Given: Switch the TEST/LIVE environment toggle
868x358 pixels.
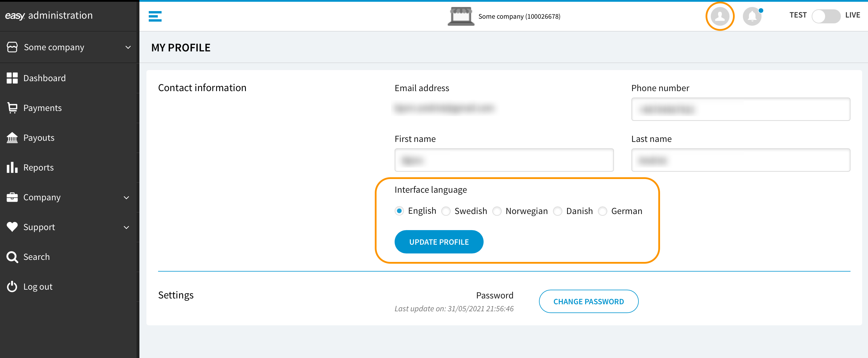Looking at the screenshot, I should [826, 16].
